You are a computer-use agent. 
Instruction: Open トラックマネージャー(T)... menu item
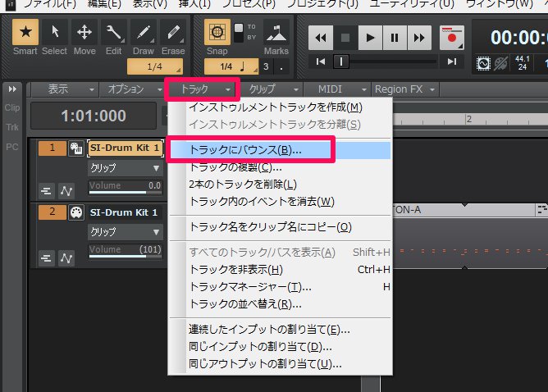coord(281,287)
